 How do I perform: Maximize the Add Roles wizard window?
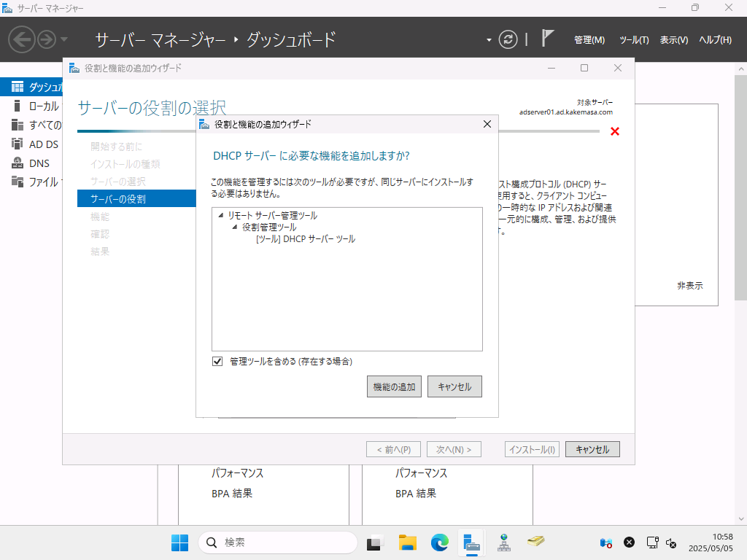584,68
